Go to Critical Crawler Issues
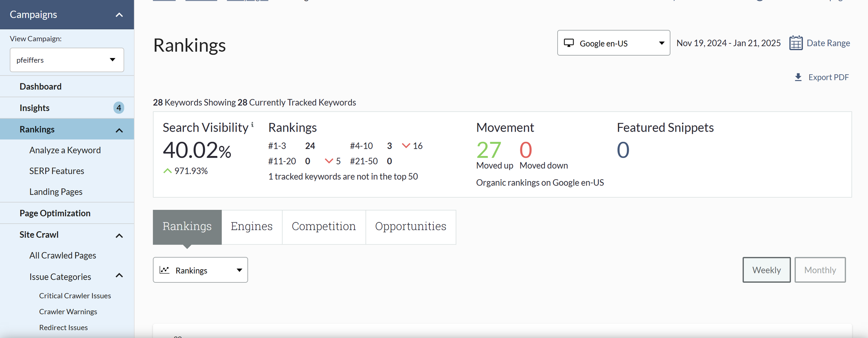This screenshot has height=338, width=868. pyautogui.click(x=75, y=296)
